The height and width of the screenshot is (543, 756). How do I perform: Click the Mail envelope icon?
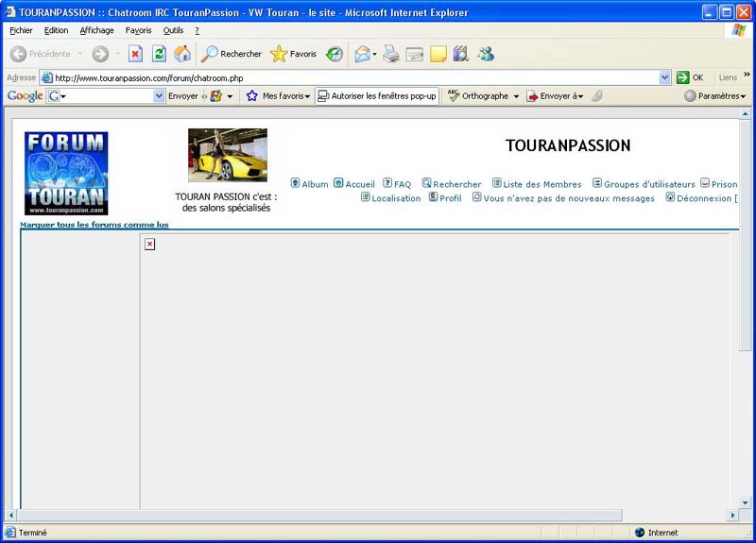(x=362, y=54)
